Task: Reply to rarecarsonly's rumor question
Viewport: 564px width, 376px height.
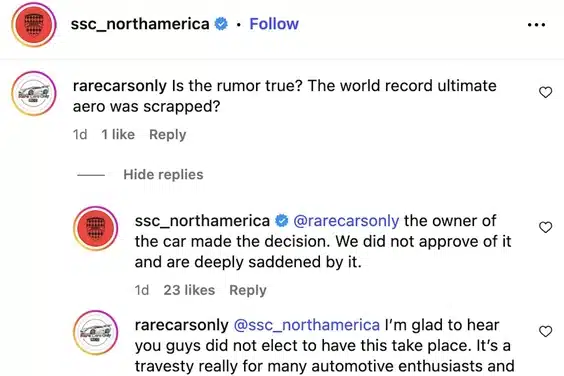Action: 168,135
